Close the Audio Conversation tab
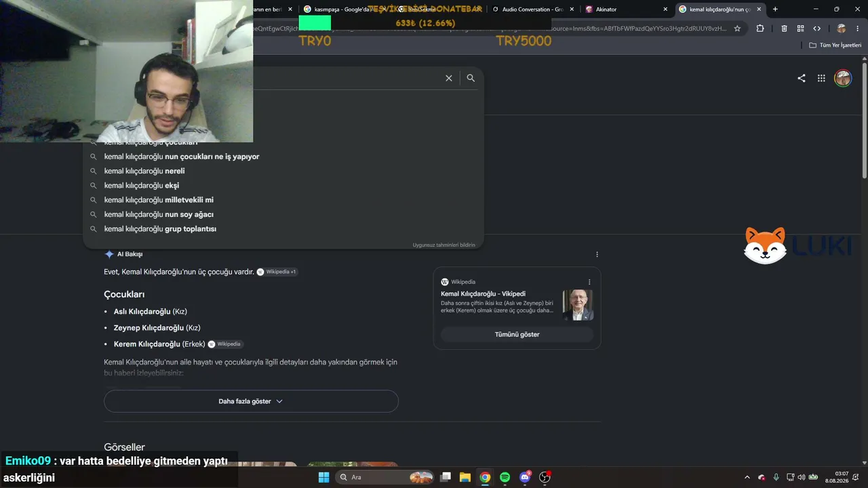Viewport: 868px width, 488px height. 572,9
